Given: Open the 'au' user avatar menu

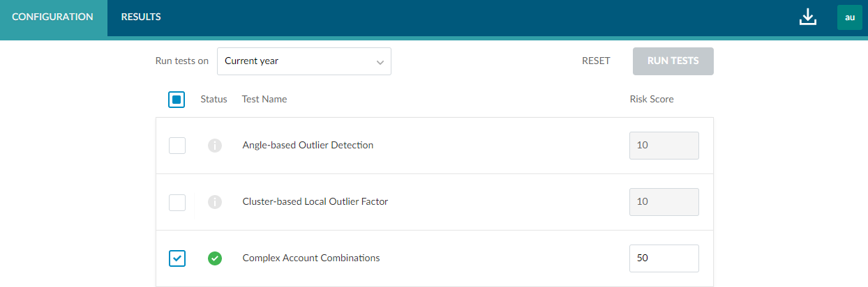Looking at the screenshot, I should (849, 17).
